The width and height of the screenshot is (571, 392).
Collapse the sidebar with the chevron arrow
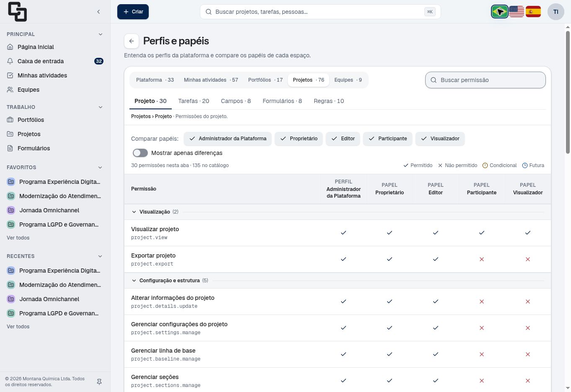[x=98, y=12]
